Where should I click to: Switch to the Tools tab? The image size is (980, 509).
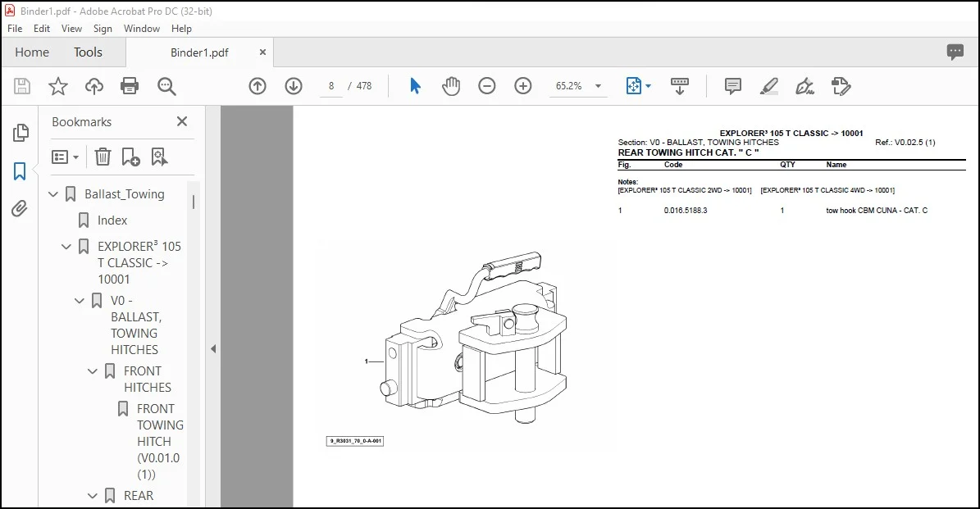click(88, 52)
